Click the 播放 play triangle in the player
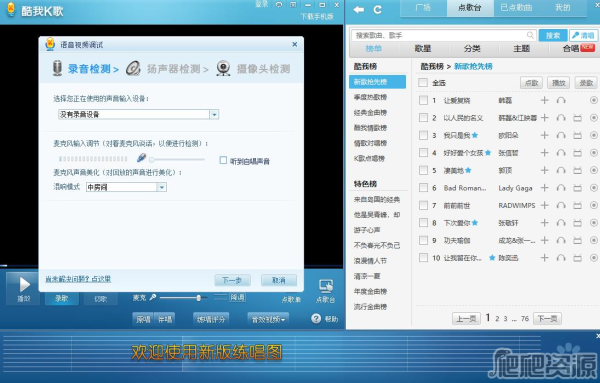The image size is (600, 383). [x=24, y=284]
